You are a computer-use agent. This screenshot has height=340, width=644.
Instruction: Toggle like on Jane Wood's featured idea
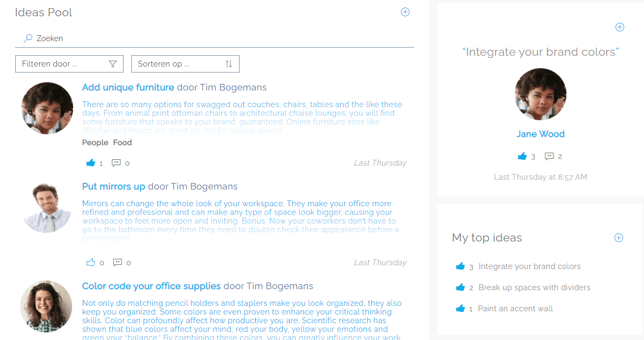[522, 156]
